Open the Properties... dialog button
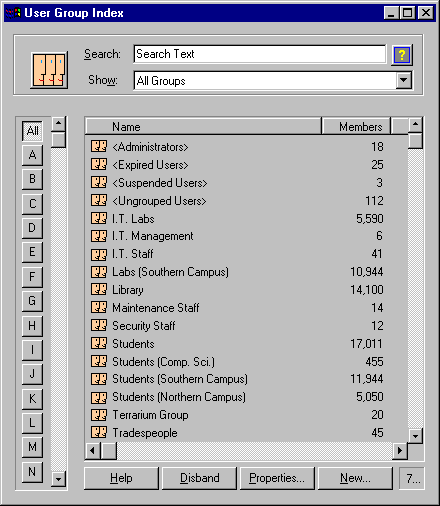 (x=277, y=478)
